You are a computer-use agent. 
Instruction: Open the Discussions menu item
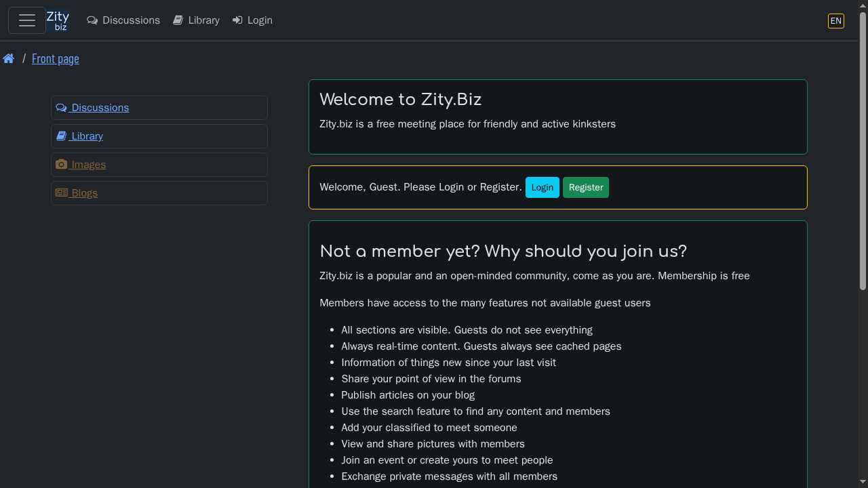pyautogui.click(x=130, y=20)
